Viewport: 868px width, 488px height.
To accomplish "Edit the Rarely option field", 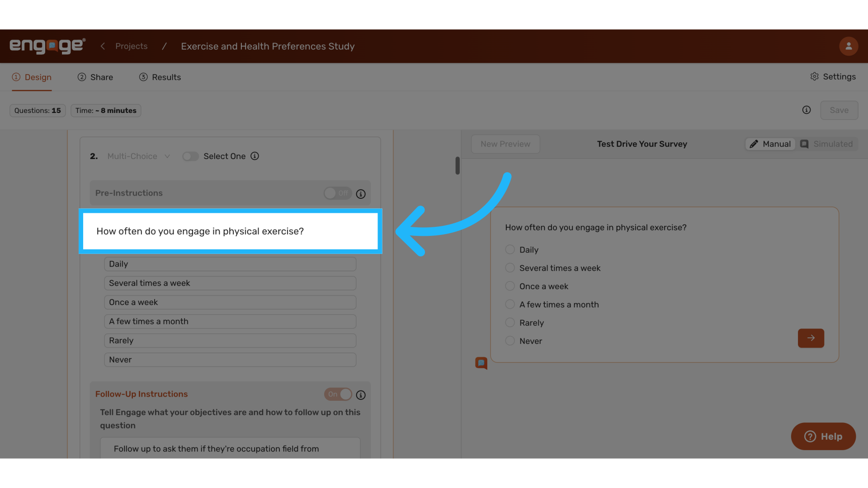I will point(230,341).
